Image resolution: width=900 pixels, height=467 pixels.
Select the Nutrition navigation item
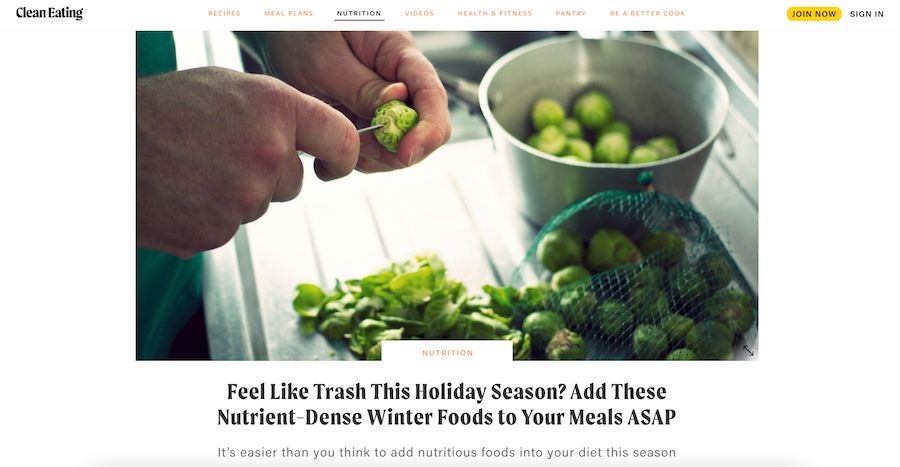pos(359,13)
